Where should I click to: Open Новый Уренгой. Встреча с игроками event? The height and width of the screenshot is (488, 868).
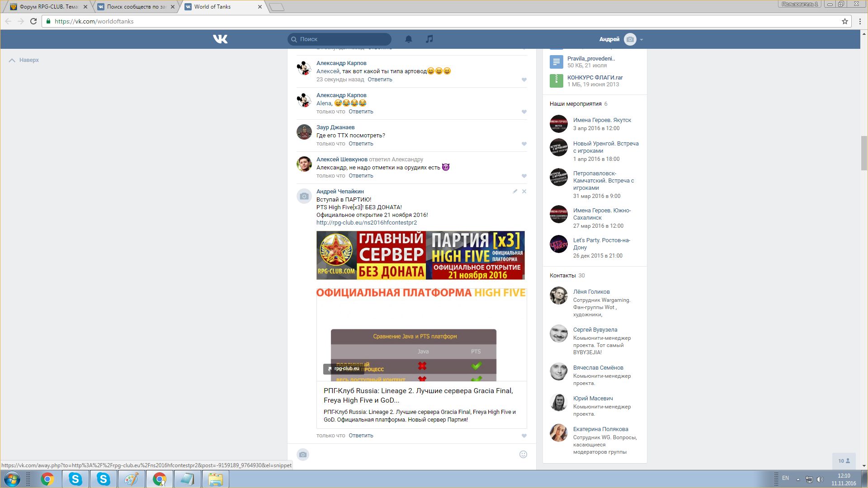606,147
